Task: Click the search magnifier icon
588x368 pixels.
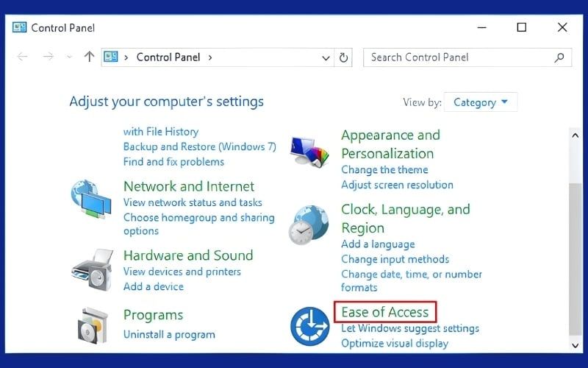Action: [559, 57]
